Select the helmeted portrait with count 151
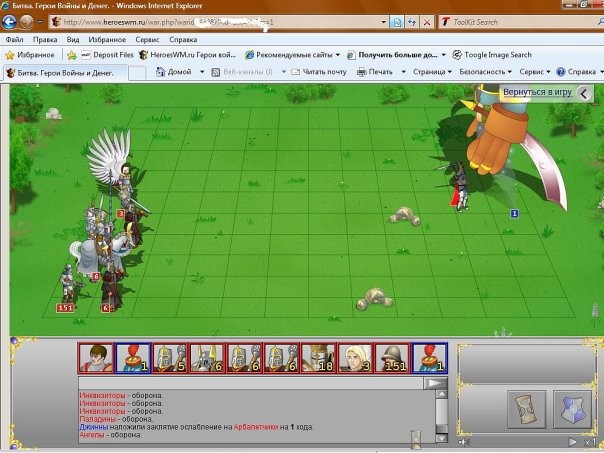 tap(392, 359)
